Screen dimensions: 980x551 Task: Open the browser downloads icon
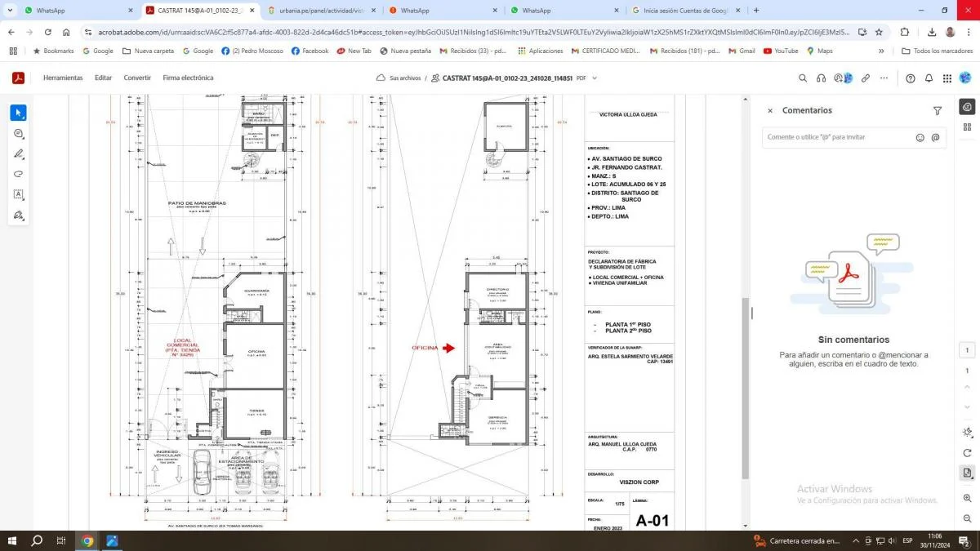click(932, 32)
